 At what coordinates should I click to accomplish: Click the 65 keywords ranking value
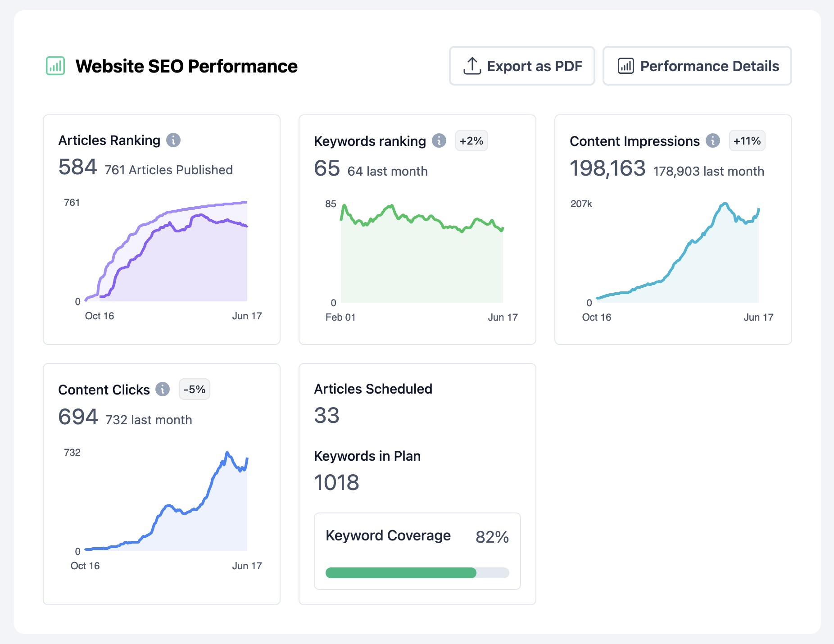click(x=327, y=168)
